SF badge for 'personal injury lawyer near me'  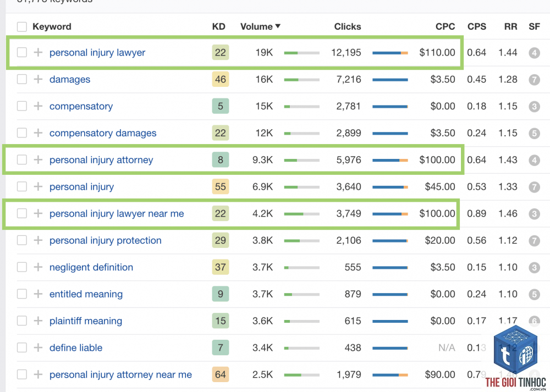[534, 214]
